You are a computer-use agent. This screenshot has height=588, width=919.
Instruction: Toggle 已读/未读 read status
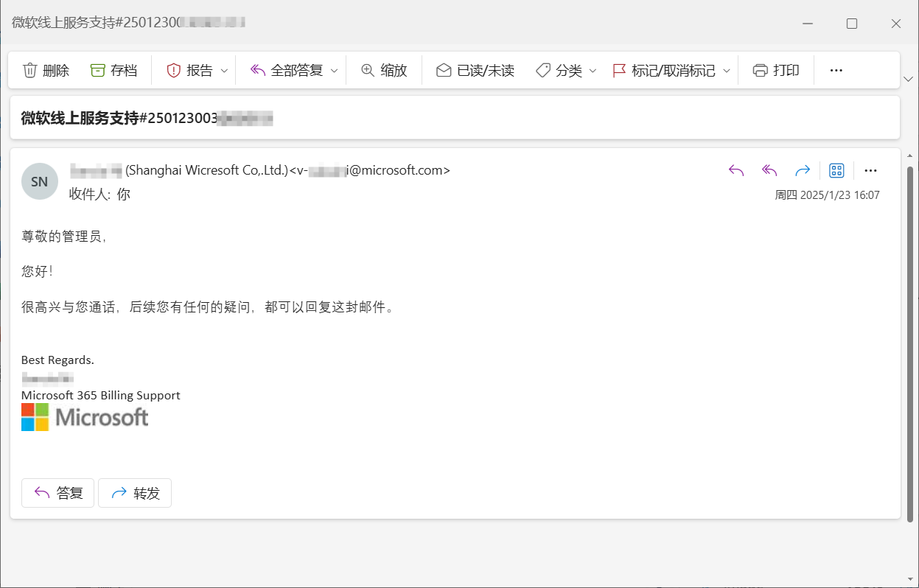(475, 71)
